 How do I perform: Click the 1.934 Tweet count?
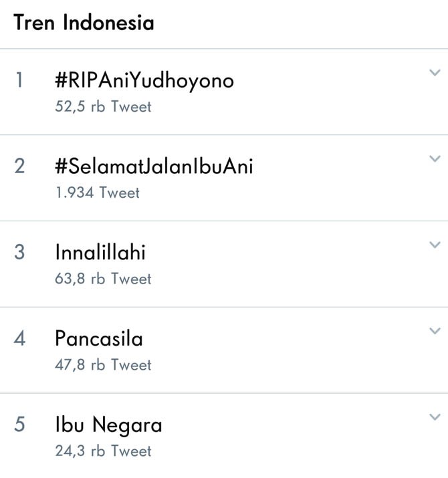[98, 193]
